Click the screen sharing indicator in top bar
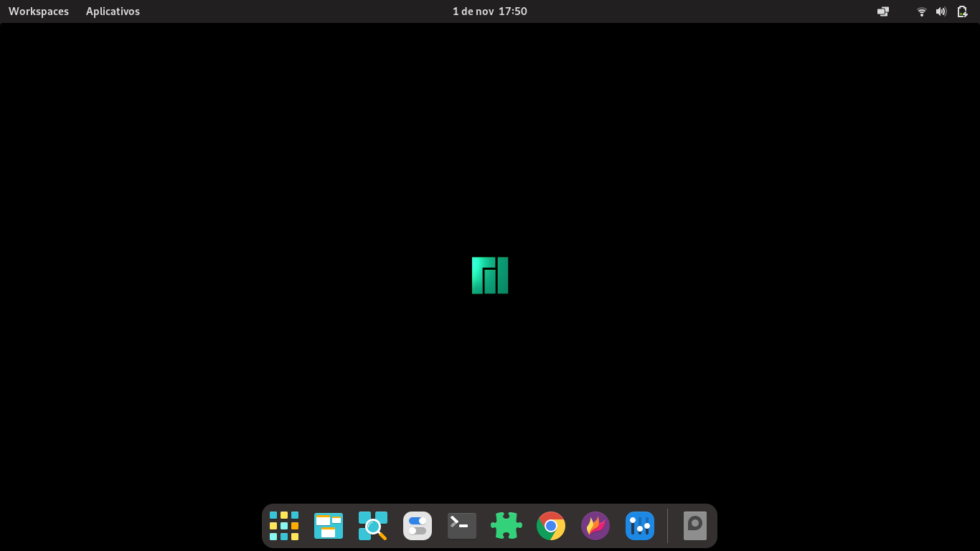 (x=883, y=11)
